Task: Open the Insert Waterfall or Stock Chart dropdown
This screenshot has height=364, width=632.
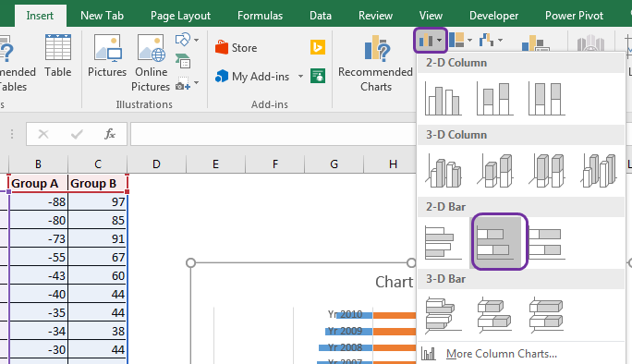Action: (x=491, y=40)
